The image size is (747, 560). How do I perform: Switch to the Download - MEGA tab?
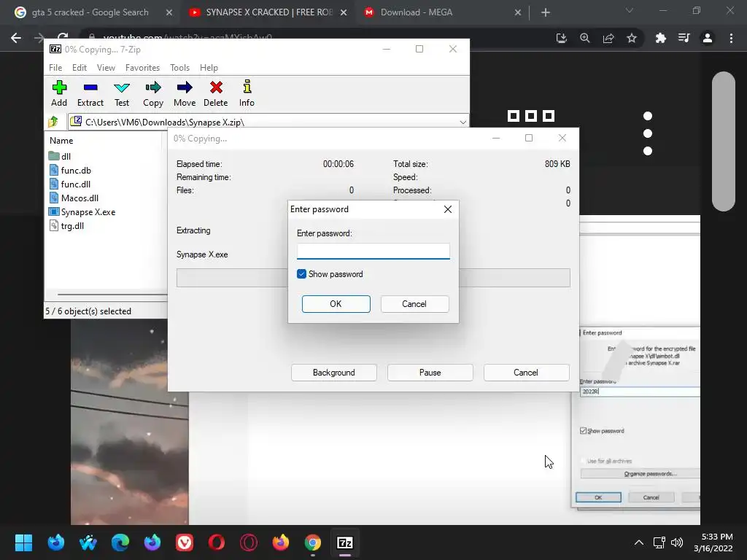[x=416, y=12]
